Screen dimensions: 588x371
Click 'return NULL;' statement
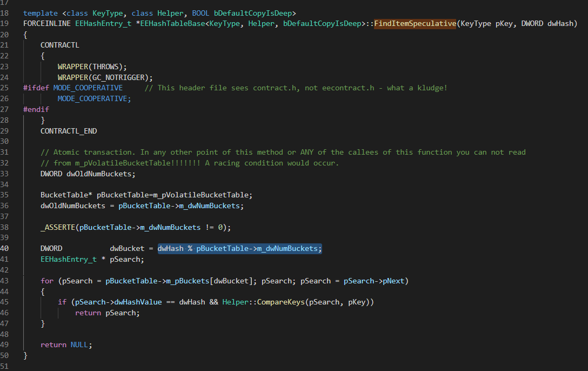pyautogui.click(x=66, y=345)
